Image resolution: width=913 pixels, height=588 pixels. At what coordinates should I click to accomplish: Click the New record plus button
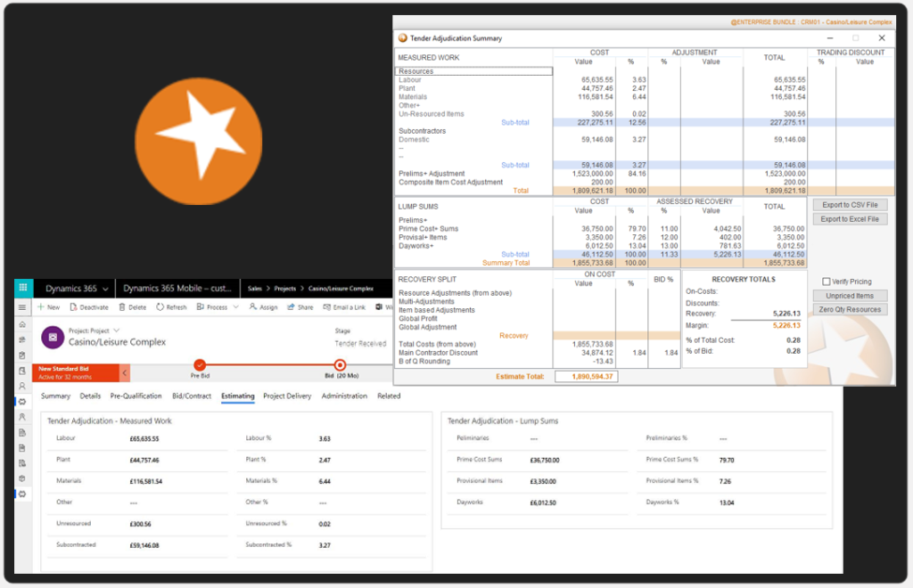tap(48, 307)
